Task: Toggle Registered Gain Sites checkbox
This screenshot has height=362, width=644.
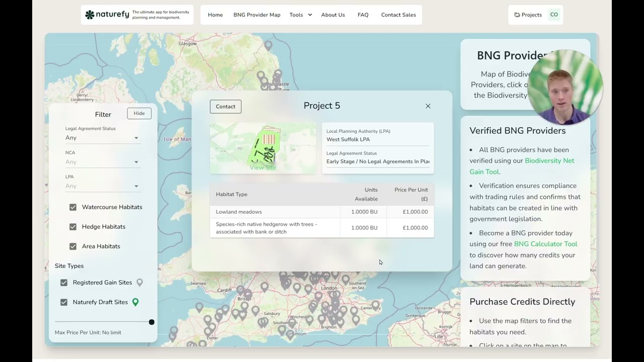Action: (x=64, y=283)
